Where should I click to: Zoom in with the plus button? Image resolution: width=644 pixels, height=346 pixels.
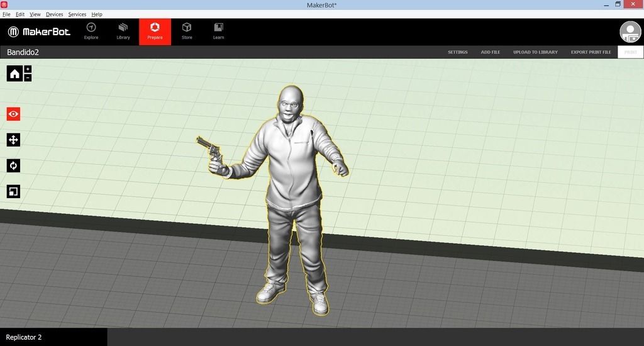[28, 69]
